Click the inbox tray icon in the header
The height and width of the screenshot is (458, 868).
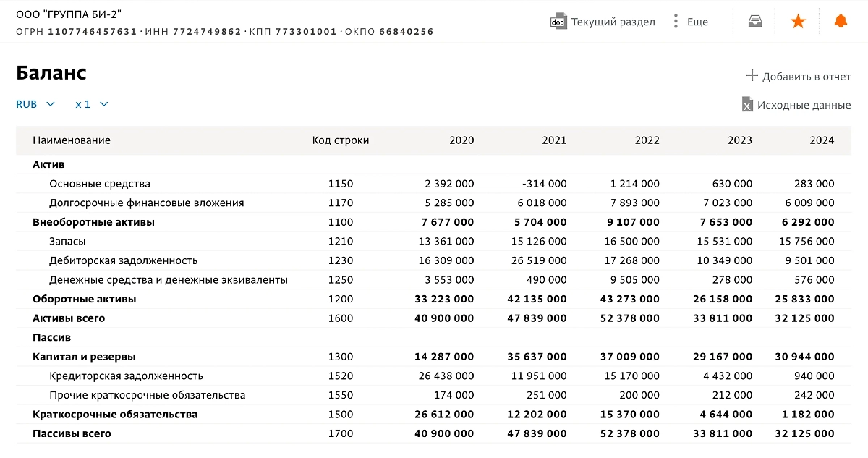tap(754, 21)
